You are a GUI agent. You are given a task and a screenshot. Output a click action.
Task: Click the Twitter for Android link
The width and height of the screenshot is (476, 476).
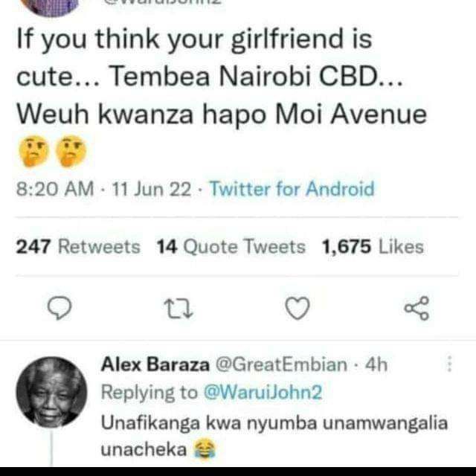click(292, 189)
